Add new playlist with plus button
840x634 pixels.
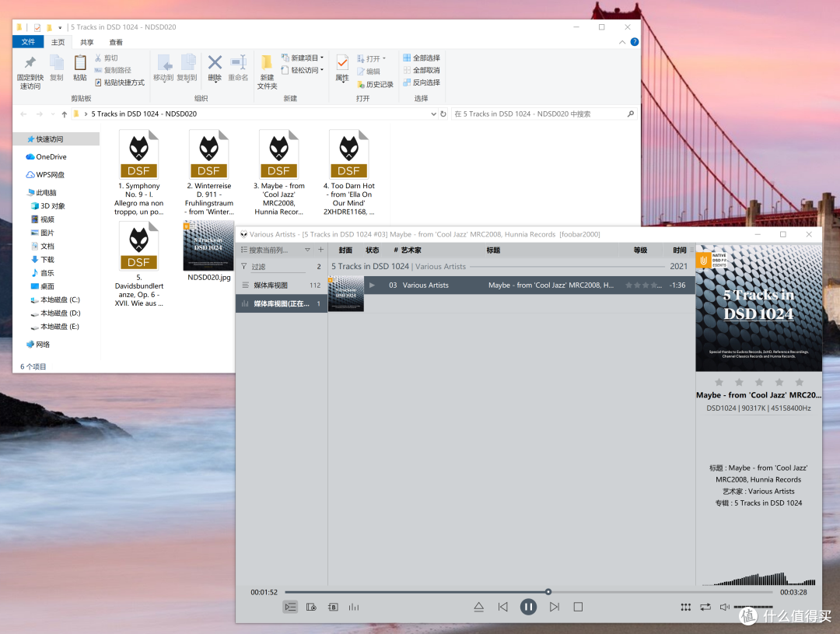(321, 250)
